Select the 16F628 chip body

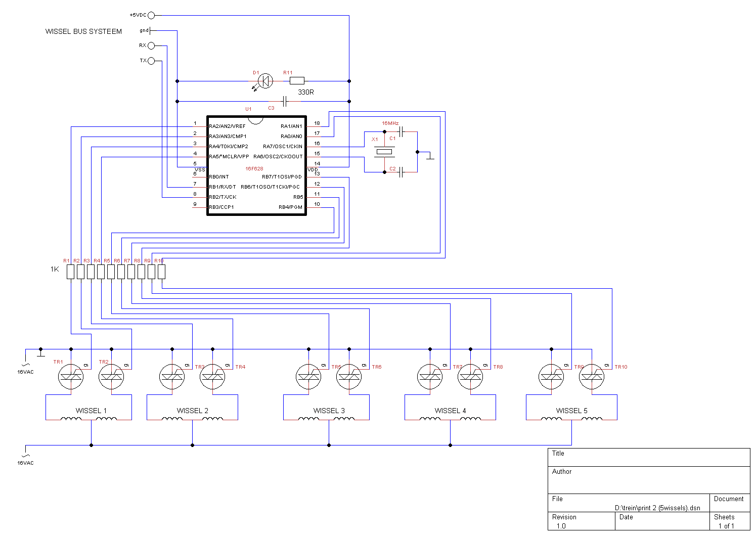click(x=256, y=166)
